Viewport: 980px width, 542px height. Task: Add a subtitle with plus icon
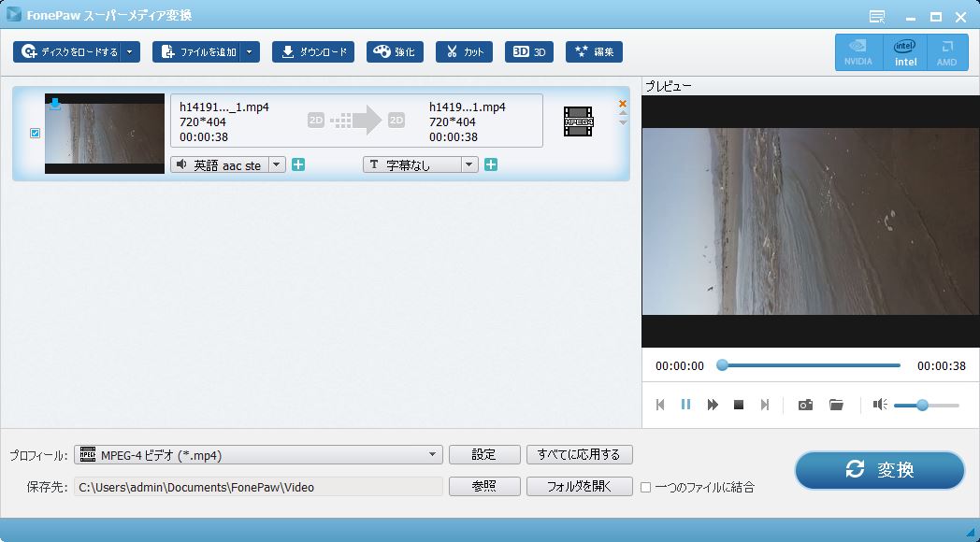tap(491, 164)
